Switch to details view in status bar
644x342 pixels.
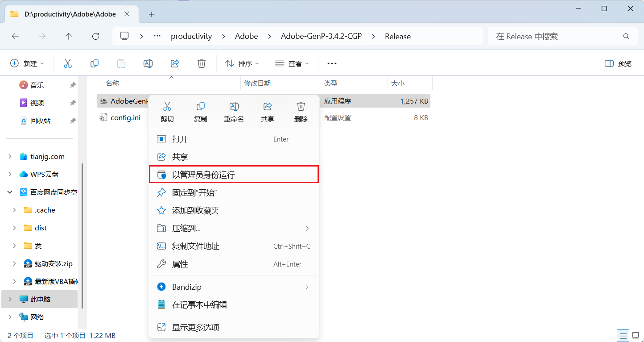(623, 335)
